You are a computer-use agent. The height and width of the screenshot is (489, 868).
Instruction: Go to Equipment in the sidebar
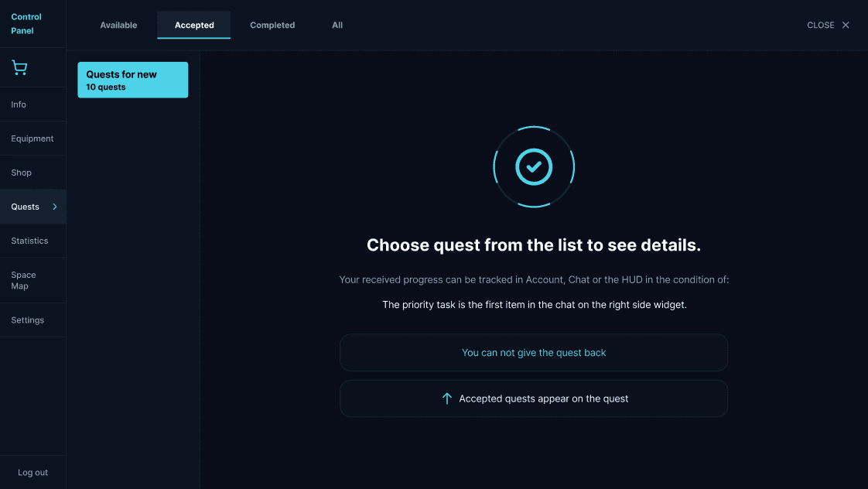(x=32, y=138)
